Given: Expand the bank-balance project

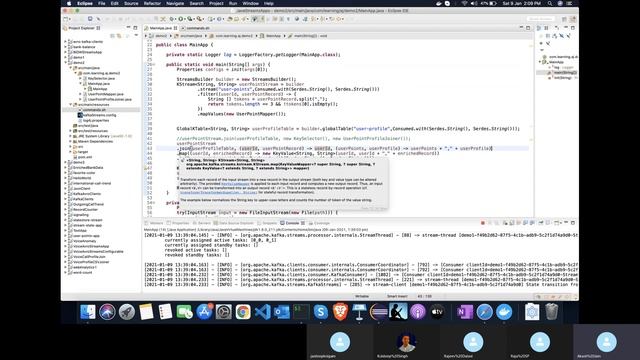Looking at the screenshot, I should click(x=65, y=47).
